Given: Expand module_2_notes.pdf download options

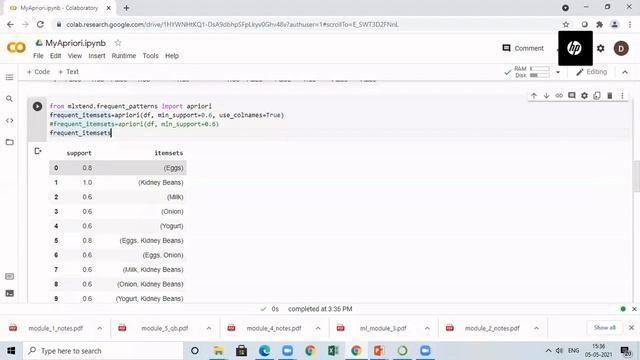Looking at the screenshot, I should click(536, 328).
